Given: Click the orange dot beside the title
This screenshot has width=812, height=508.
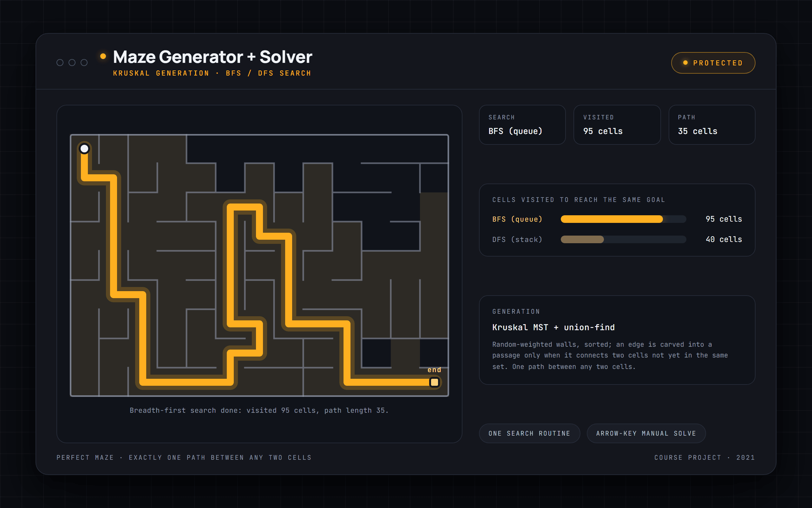Looking at the screenshot, I should (103, 57).
